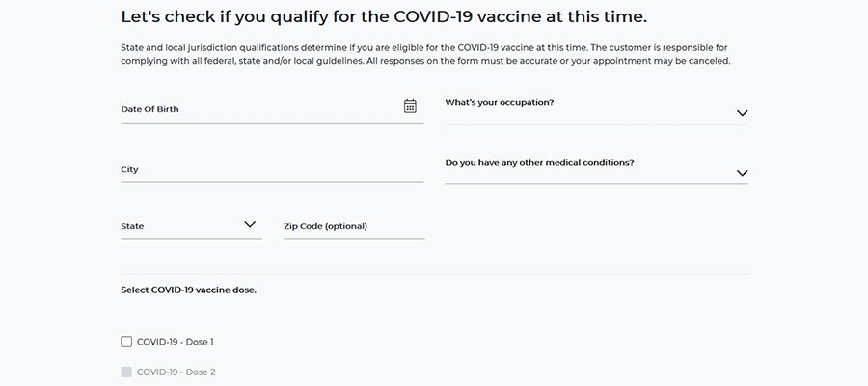Click the 'Let's check if you qualify' heading
This screenshot has height=386, width=868.
point(383,17)
